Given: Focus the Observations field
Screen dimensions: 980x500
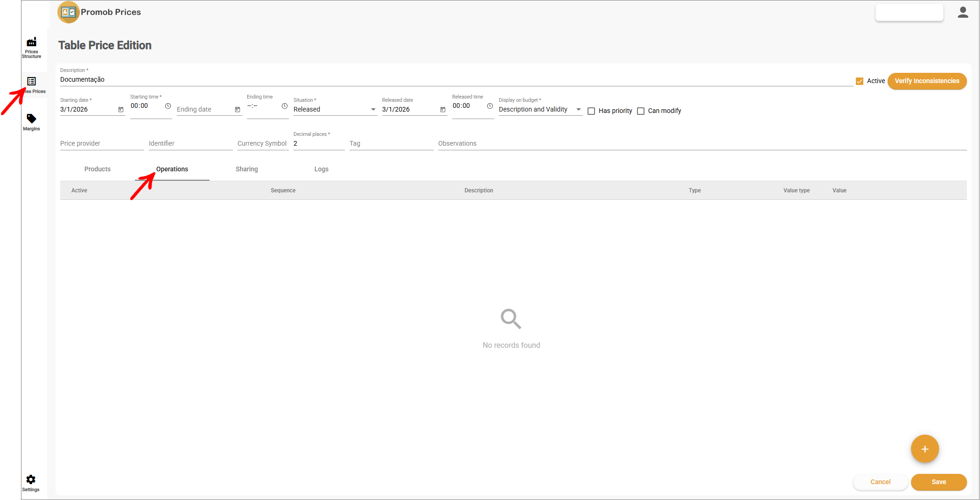Looking at the screenshot, I should click(702, 144).
